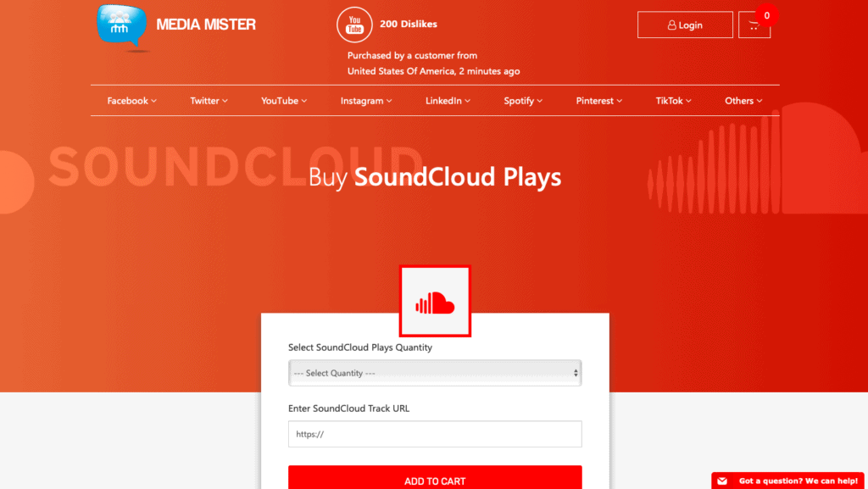Image resolution: width=868 pixels, height=489 pixels.
Task: Click 'Select SoundCloud Plays Quantity' label
Action: [359, 347]
